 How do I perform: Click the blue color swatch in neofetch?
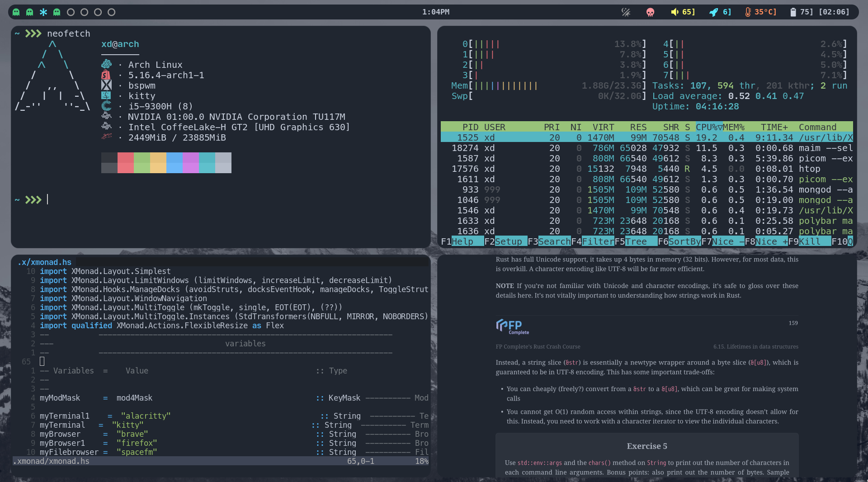point(175,163)
